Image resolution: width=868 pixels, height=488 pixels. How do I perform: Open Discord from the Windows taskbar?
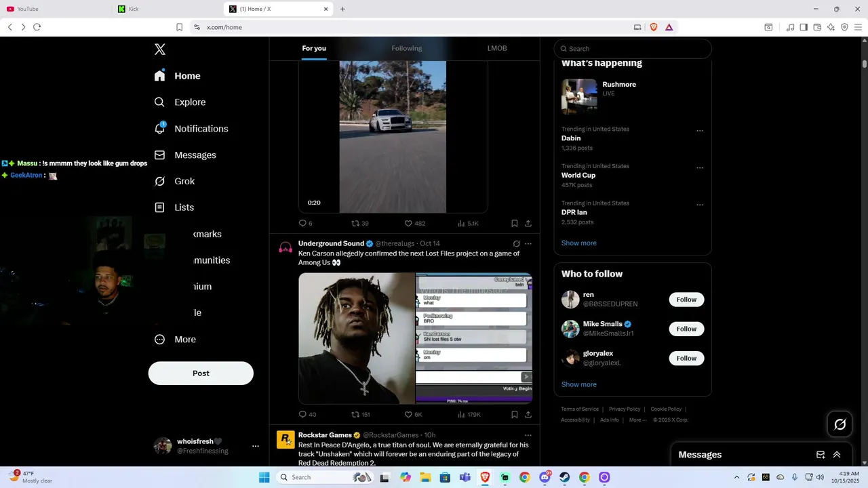coord(545,477)
